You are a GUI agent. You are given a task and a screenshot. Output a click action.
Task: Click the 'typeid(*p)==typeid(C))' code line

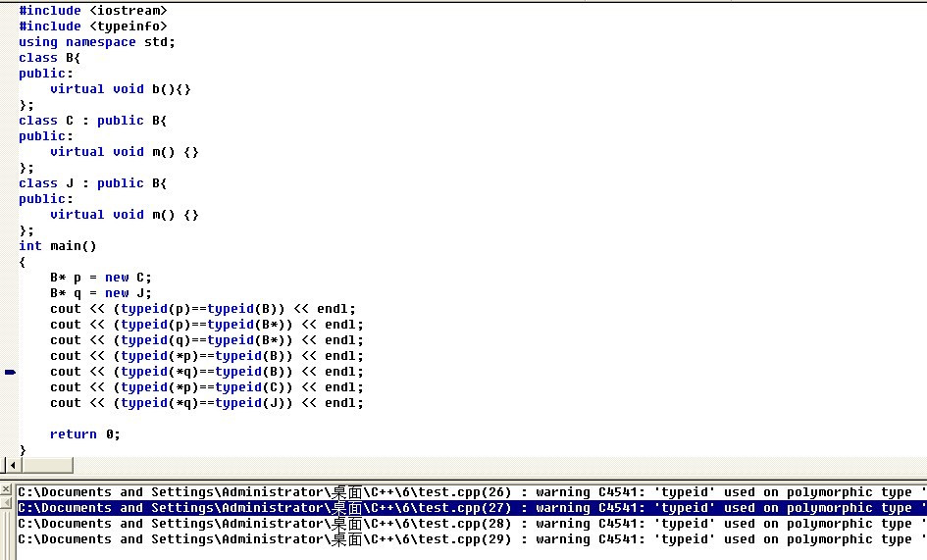[x=207, y=386]
